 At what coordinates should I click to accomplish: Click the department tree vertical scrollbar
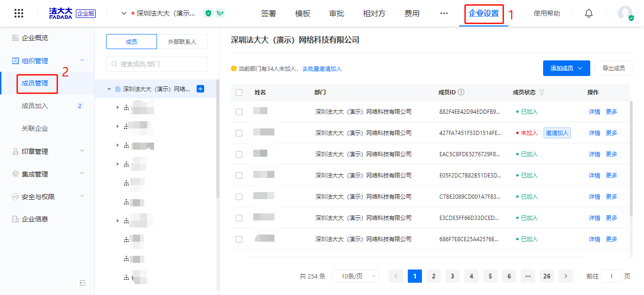tap(217, 138)
